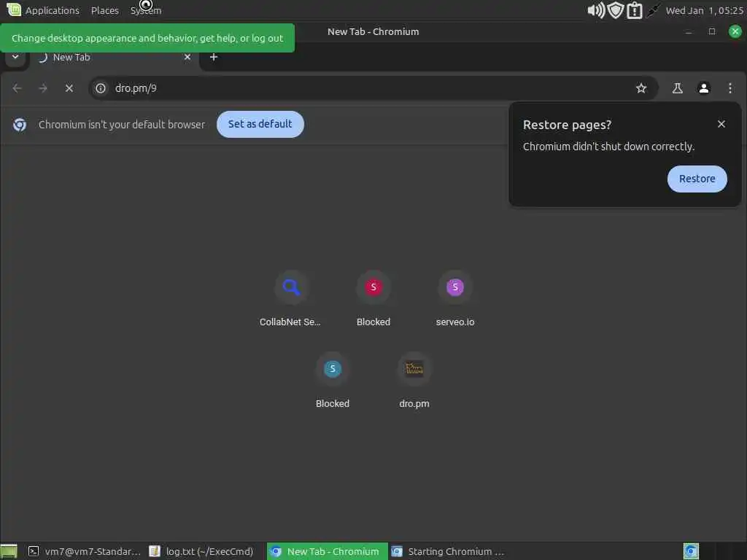Open the teal Blocked shortcut
Screen dimensions: 747x560
point(333,380)
